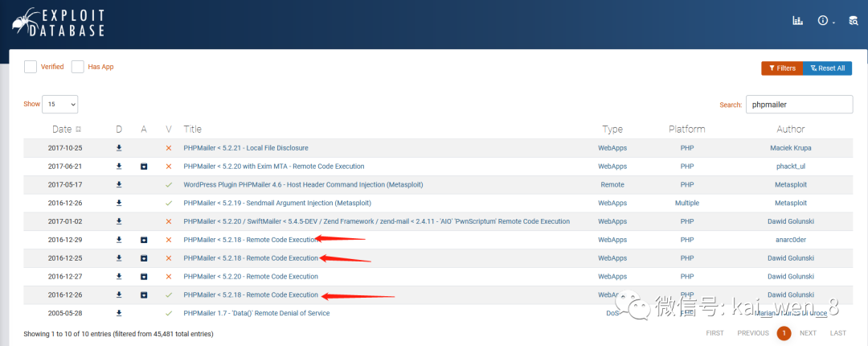This screenshot has width=868, height=346.
Task: Open Sendmail Argument Injection (Metasploit) link
Action: click(277, 203)
